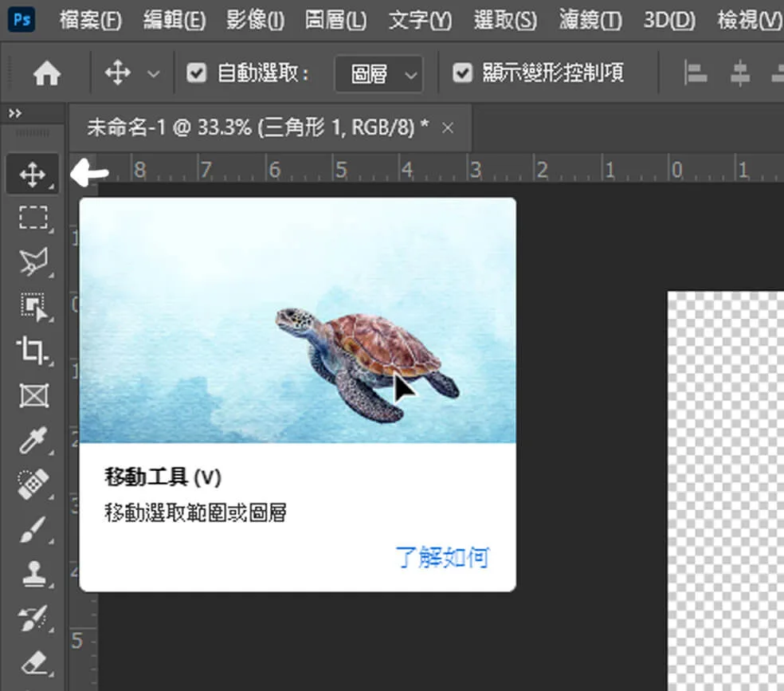The image size is (784, 691).
Task: Open the 檔案(F) menu
Action: point(91,21)
